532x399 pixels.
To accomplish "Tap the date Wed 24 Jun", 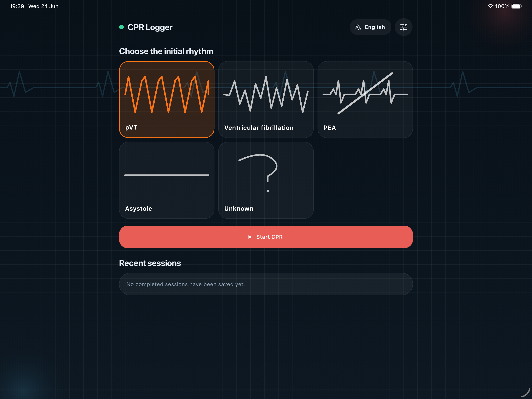I will (x=43, y=6).
